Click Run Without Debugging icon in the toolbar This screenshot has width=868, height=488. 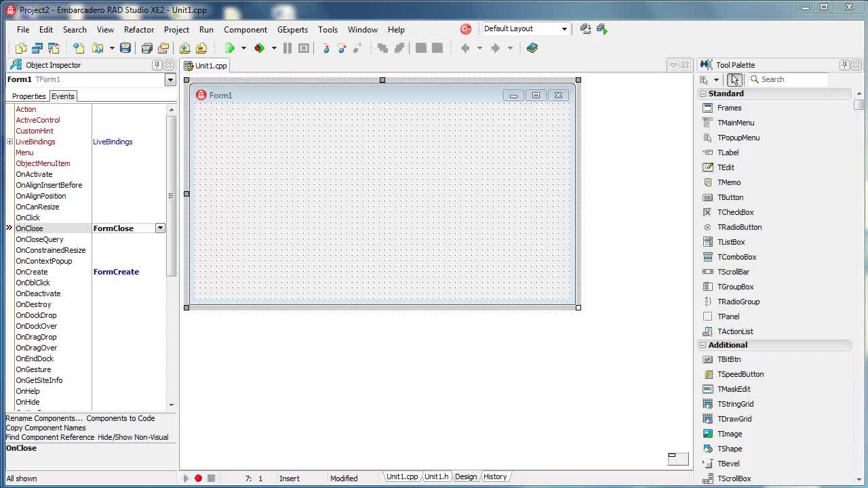[x=259, y=48]
